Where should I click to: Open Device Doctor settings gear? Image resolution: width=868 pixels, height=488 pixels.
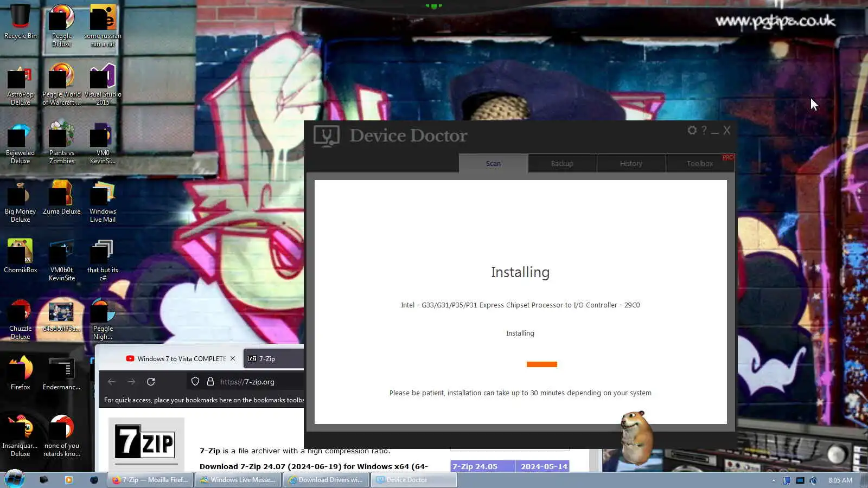pyautogui.click(x=692, y=130)
